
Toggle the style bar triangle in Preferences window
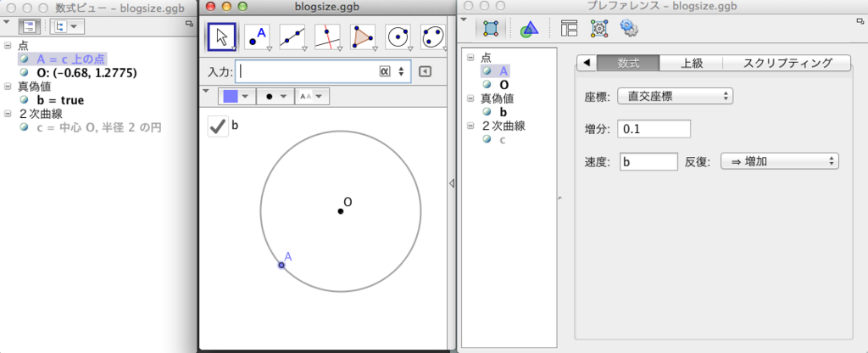[x=464, y=20]
